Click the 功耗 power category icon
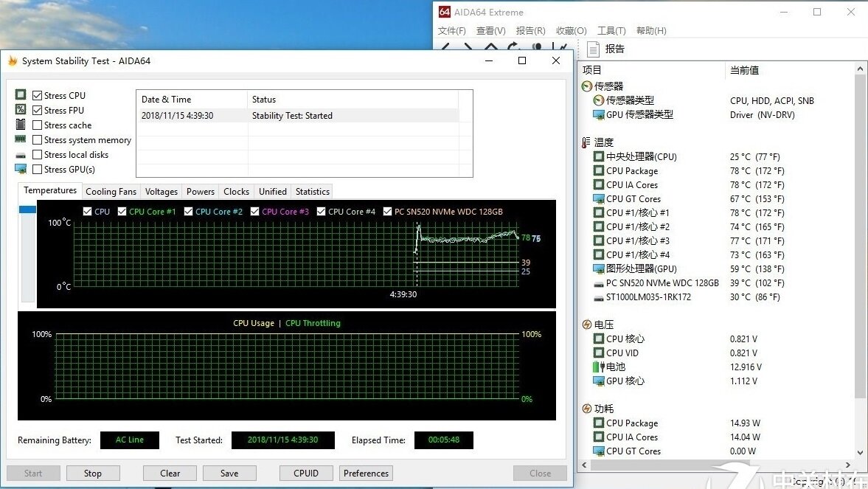This screenshot has height=489, width=868. (x=587, y=409)
